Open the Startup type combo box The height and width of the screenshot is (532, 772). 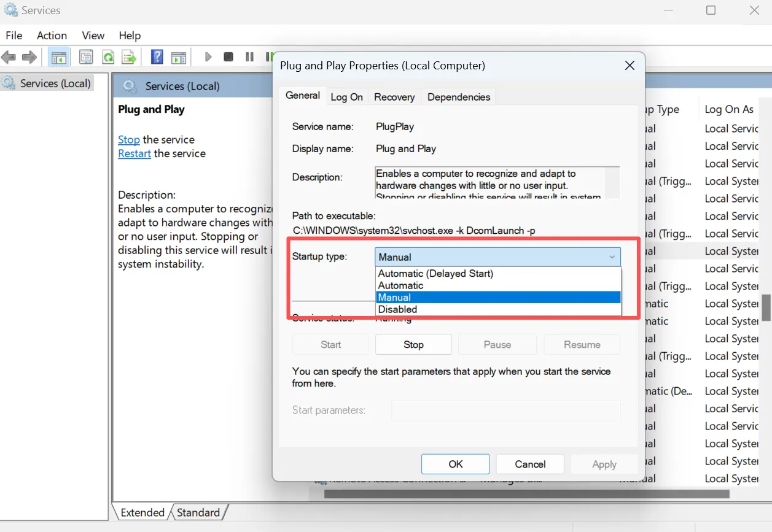coord(497,257)
